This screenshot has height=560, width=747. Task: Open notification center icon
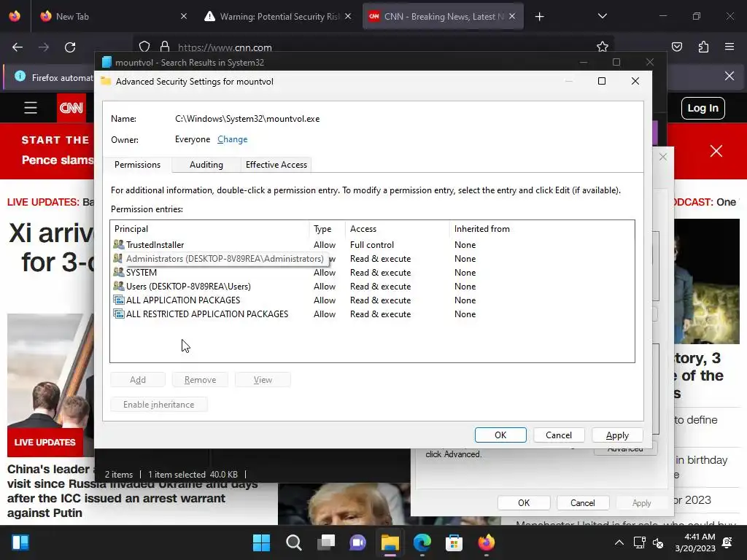(727, 542)
